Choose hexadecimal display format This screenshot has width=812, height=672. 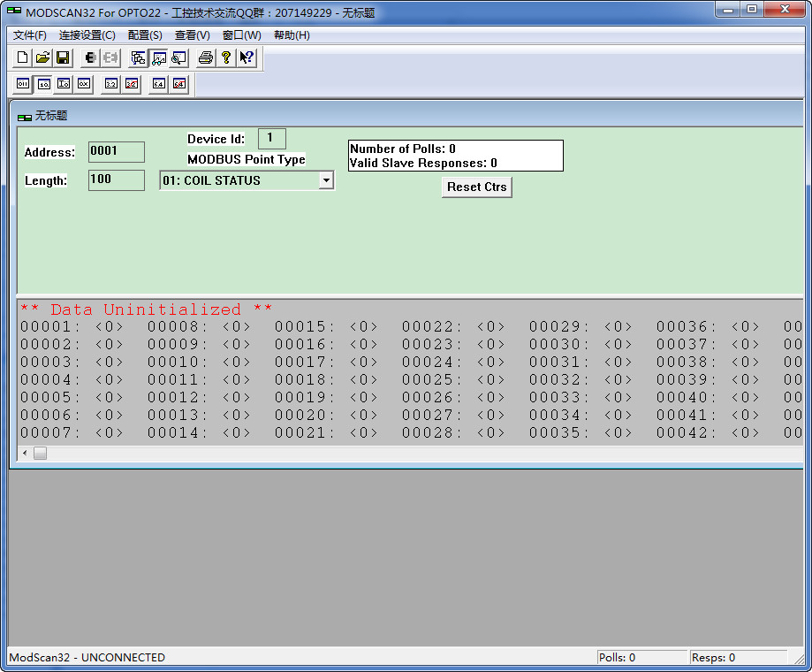[x=84, y=84]
